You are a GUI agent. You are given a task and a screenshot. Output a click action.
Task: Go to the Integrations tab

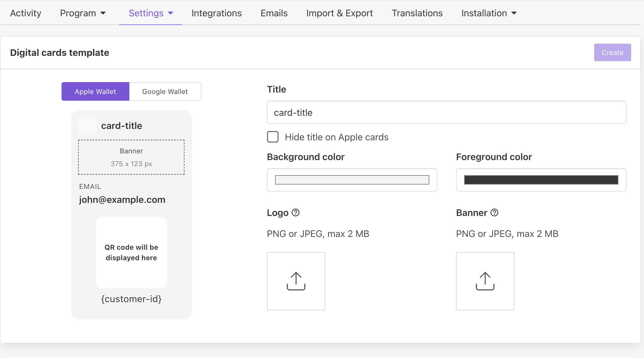[217, 13]
